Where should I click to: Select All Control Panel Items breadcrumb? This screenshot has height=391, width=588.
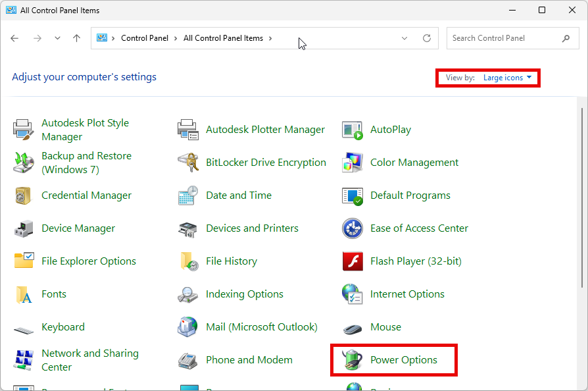(x=223, y=39)
